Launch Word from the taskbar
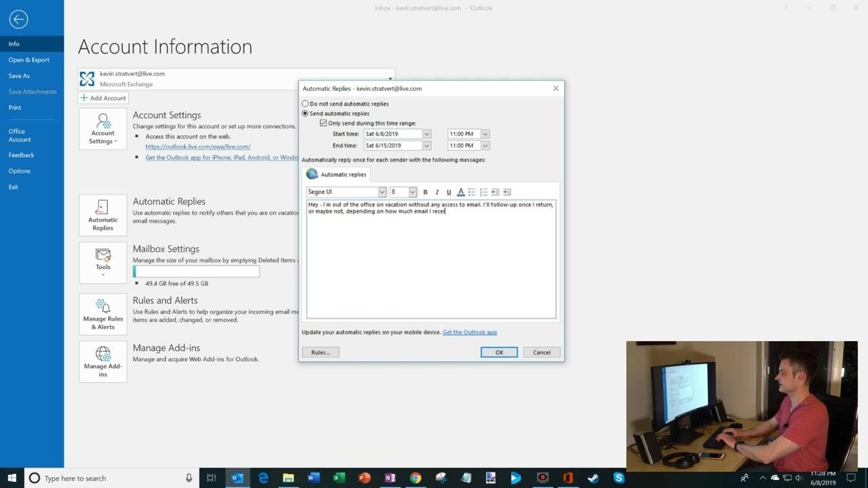868x488 pixels. point(313,478)
